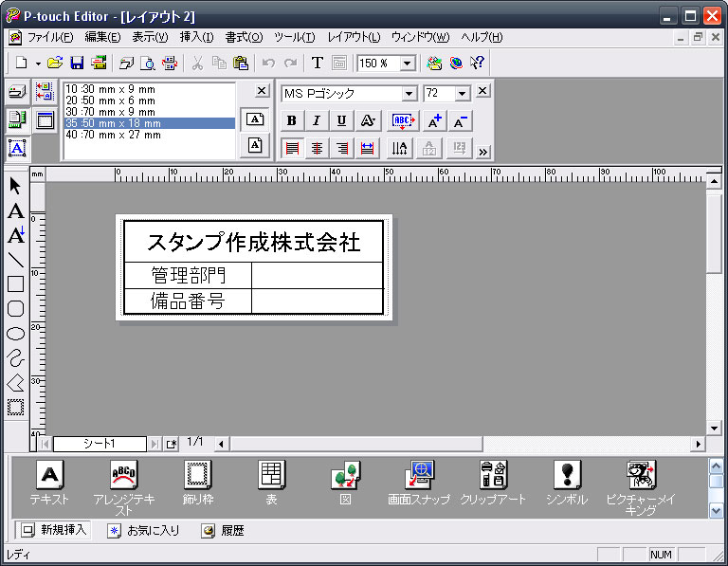The width and height of the screenshot is (728, 566).
Task: Select the 管理部門 cell in the label
Action: tap(188, 275)
